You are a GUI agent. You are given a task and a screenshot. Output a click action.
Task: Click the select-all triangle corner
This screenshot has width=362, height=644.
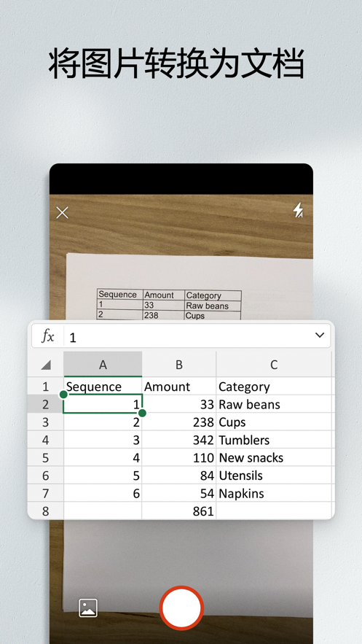click(46, 365)
